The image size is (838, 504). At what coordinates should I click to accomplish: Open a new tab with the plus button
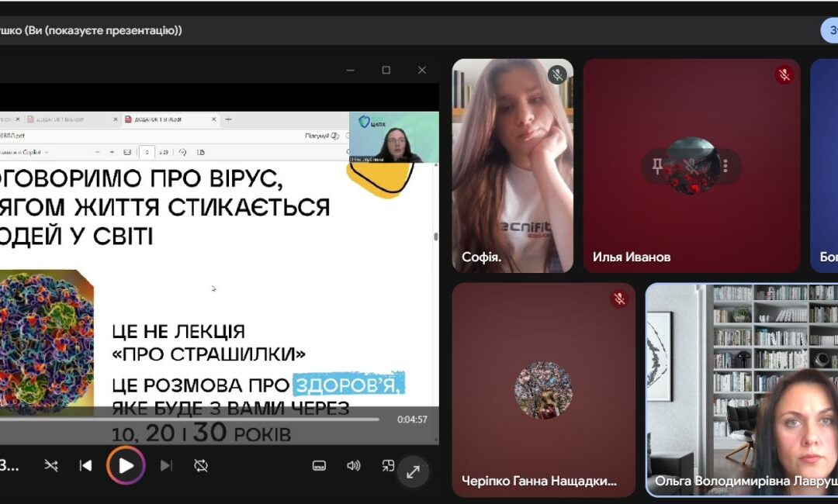pyautogui.click(x=228, y=119)
